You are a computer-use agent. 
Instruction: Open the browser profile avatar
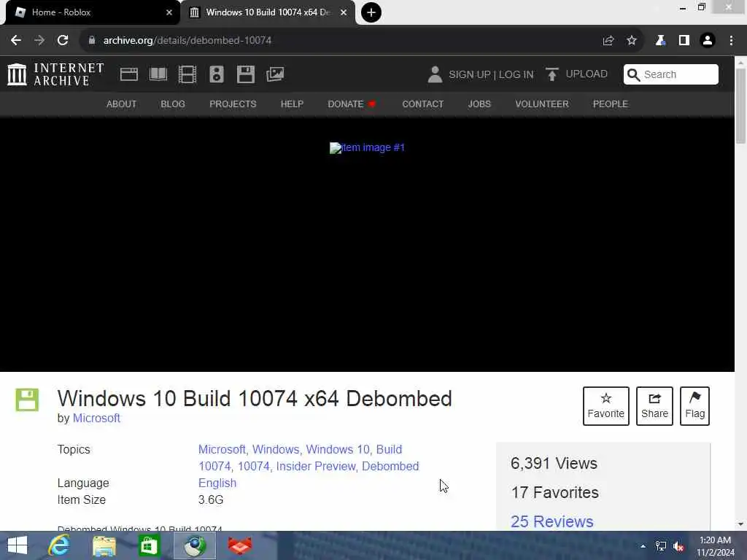tap(708, 41)
